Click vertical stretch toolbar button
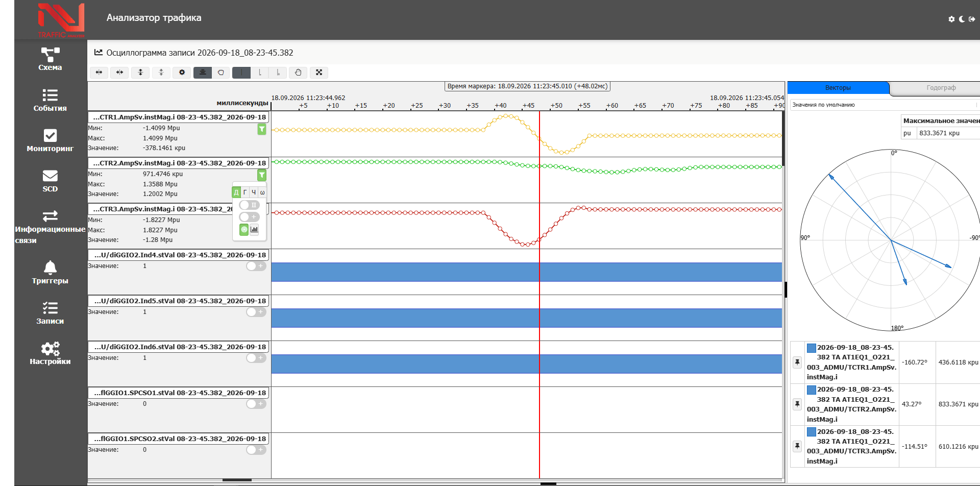 click(140, 72)
